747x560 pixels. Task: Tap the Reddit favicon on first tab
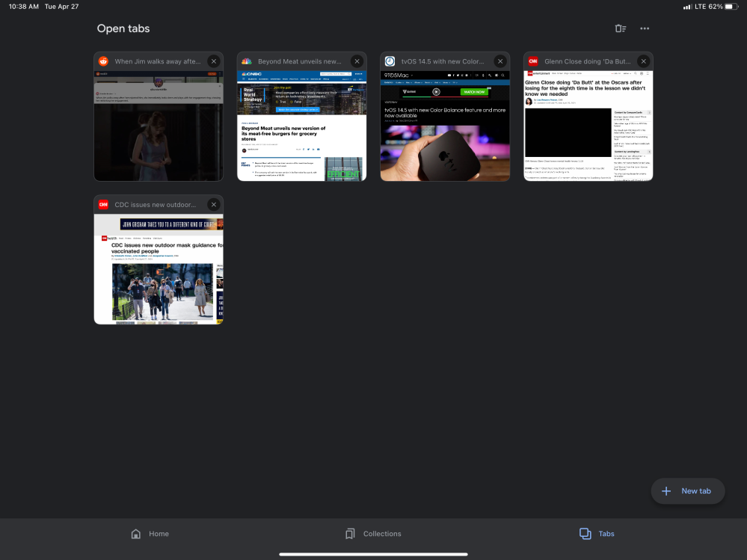coord(103,61)
